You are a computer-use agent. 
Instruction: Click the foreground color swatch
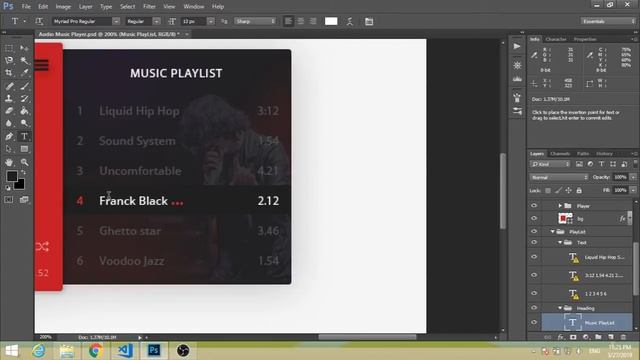(x=12, y=176)
